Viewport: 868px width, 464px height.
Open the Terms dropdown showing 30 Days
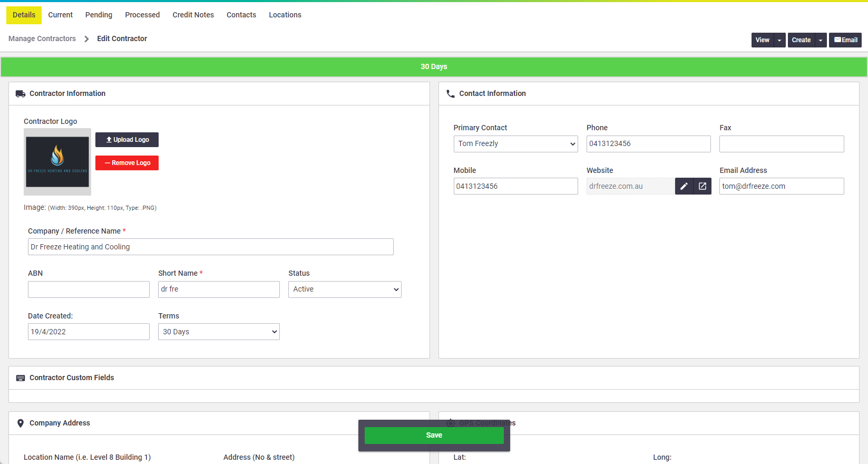219,332
